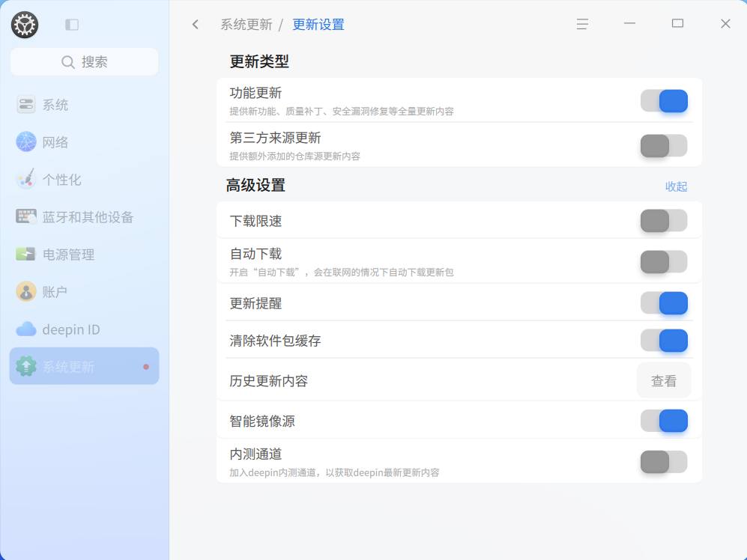Open 网络 settings in sidebar
747x560 pixels.
pos(85,142)
